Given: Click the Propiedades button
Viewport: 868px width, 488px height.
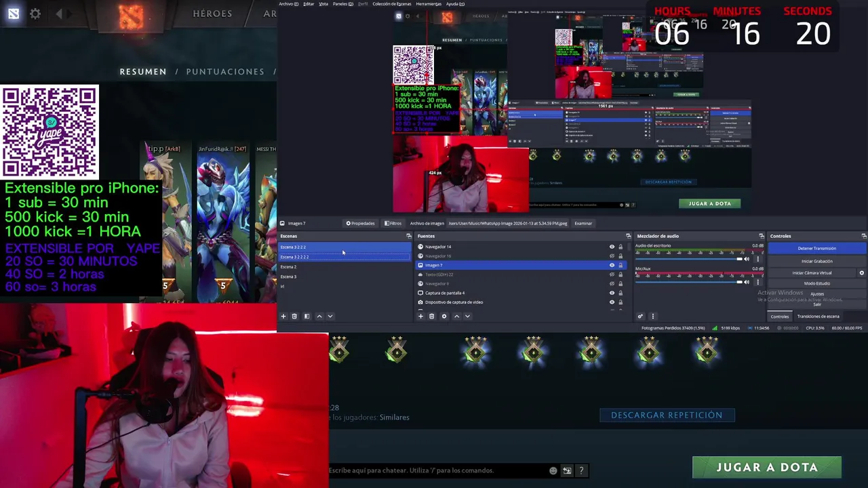Looking at the screenshot, I should click(360, 223).
